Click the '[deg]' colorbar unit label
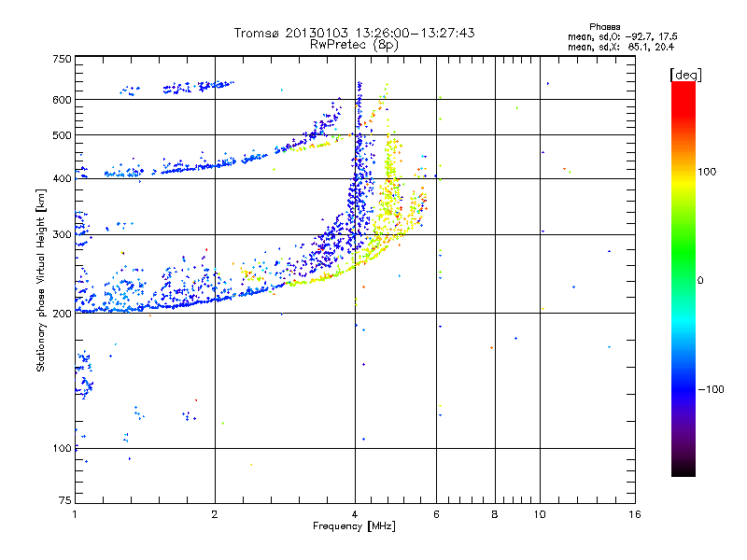This screenshot has width=747, height=560. click(685, 75)
